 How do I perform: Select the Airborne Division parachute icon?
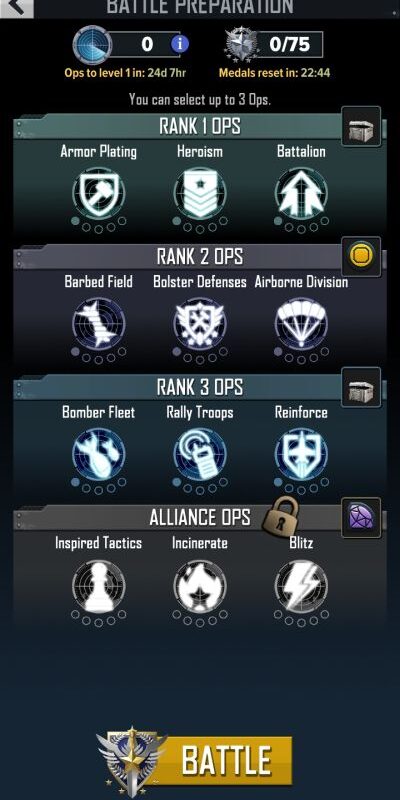pos(301,323)
